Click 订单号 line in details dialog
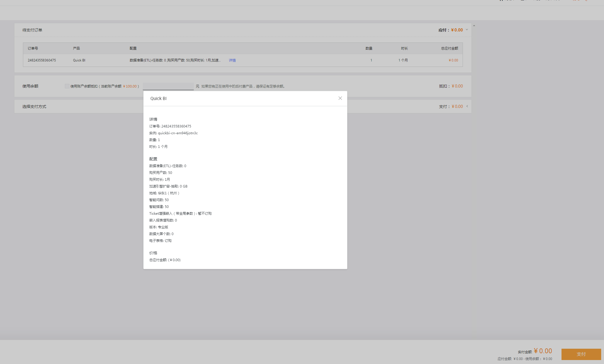 coord(170,126)
